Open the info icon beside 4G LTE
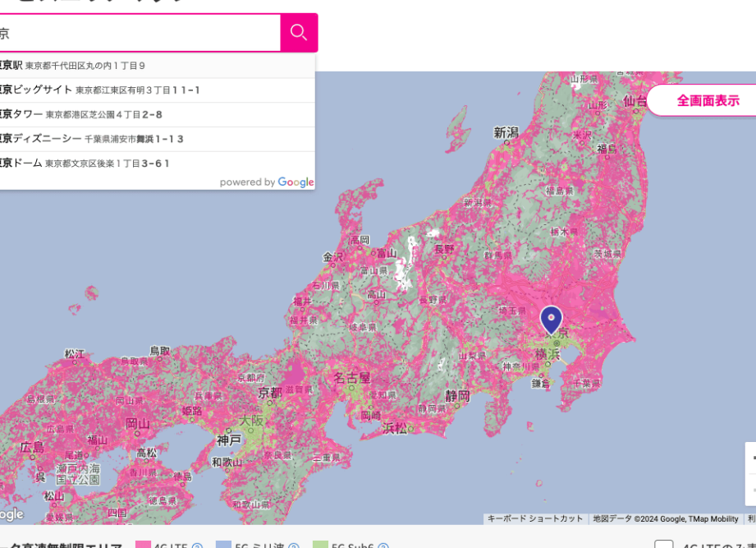The height and width of the screenshot is (548, 756). pos(197,546)
